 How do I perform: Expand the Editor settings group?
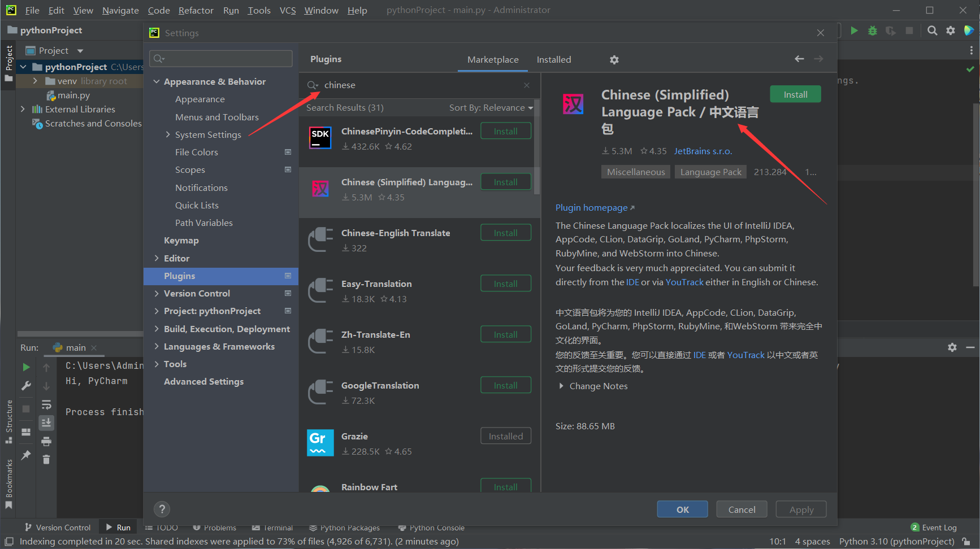tap(157, 258)
